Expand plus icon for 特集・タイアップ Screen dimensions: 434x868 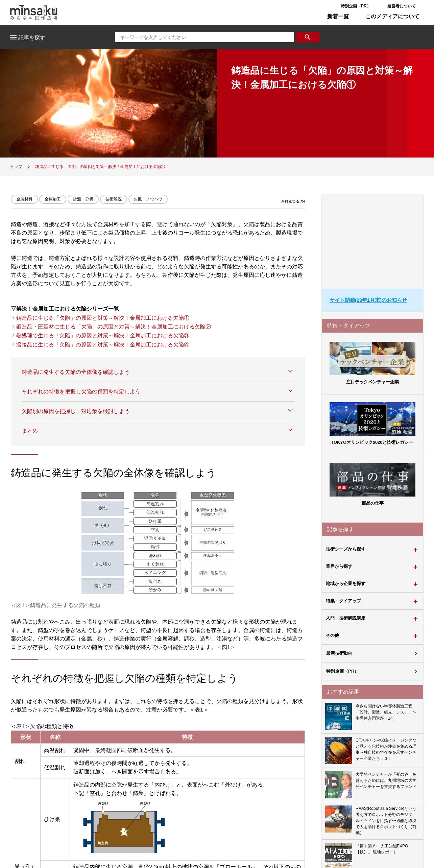415,602
